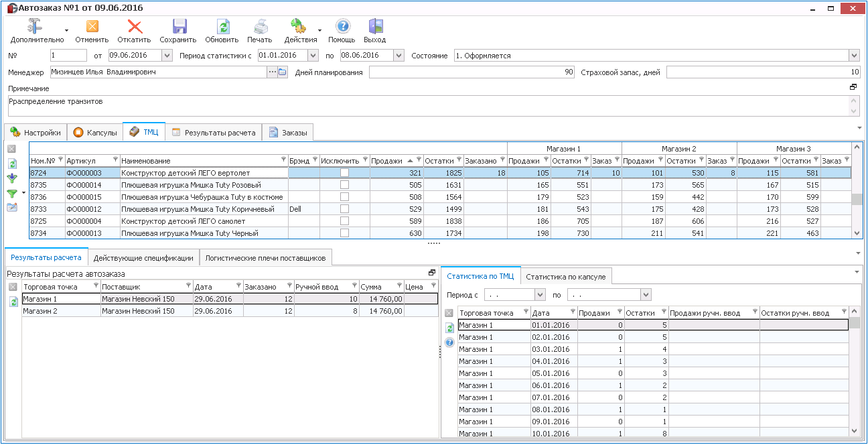The width and height of the screenshot is (868, 445).
Task: Refresh data with the Обновить toolbar icon
Action: click(222, 26)
